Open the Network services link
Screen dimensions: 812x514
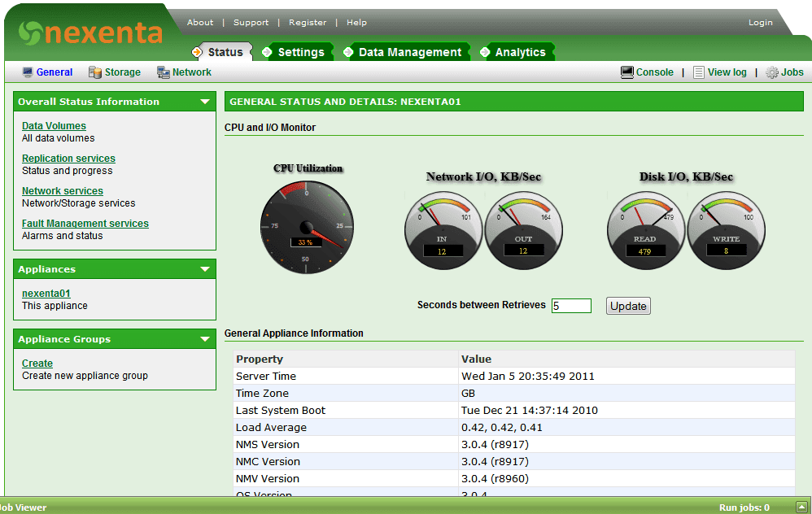coord(62,191)
